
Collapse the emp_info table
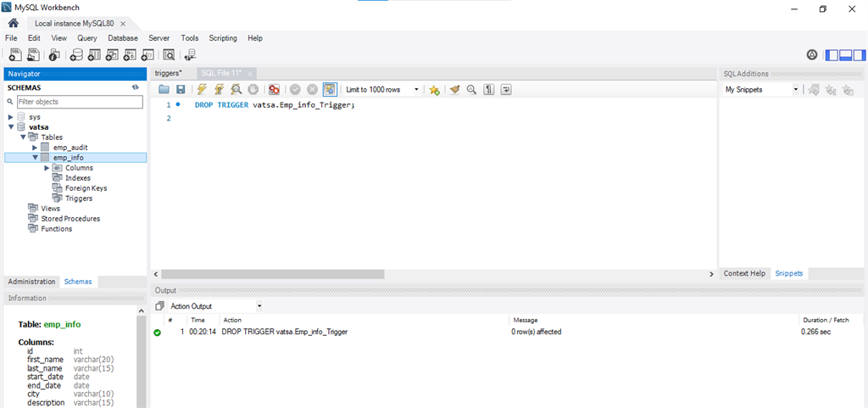pyautogui.click(x=35, y=157)
